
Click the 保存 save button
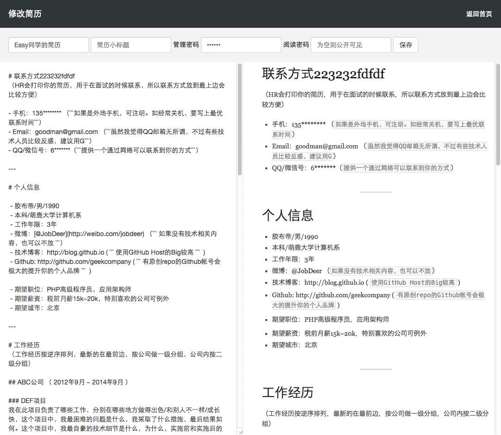click(x=406, y=45)
